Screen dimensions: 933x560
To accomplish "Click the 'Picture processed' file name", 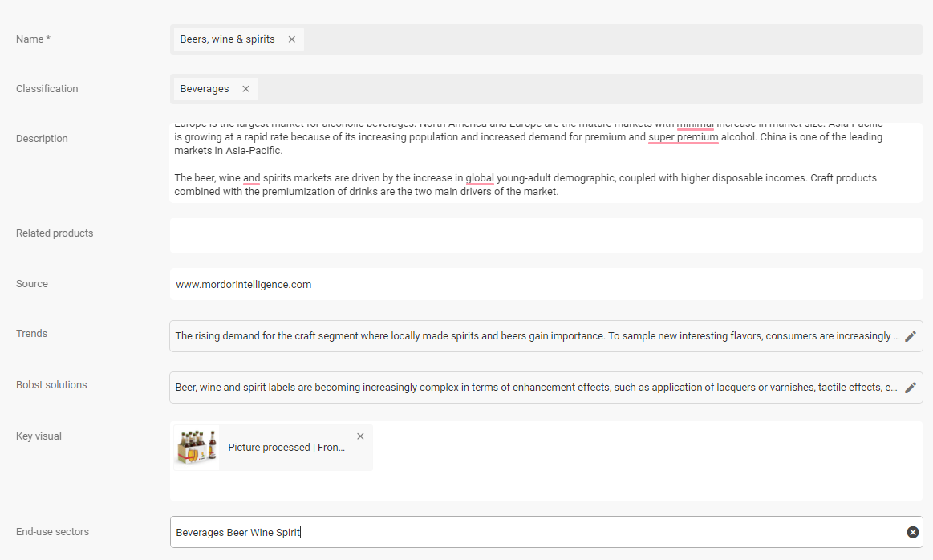I will [x=286, y=448].
